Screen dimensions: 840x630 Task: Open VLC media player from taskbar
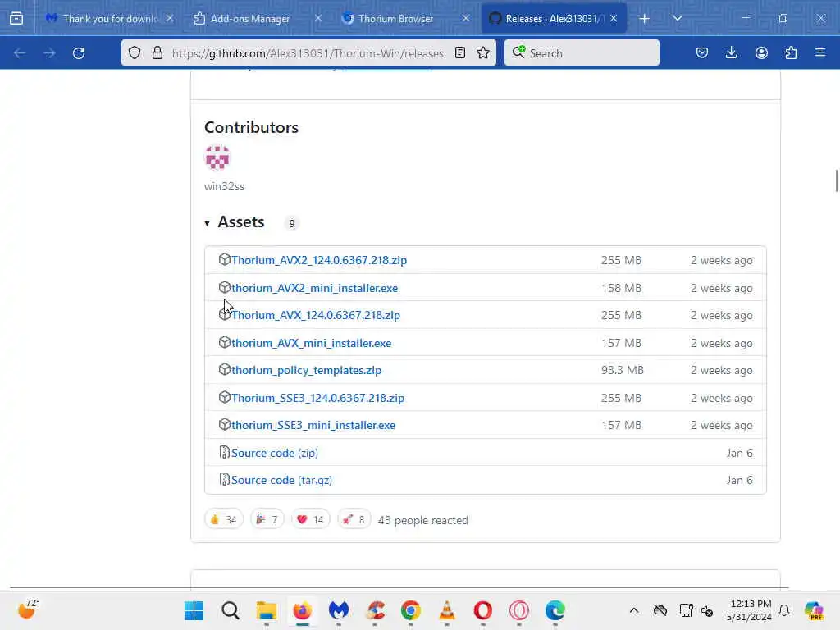[447, 610]
